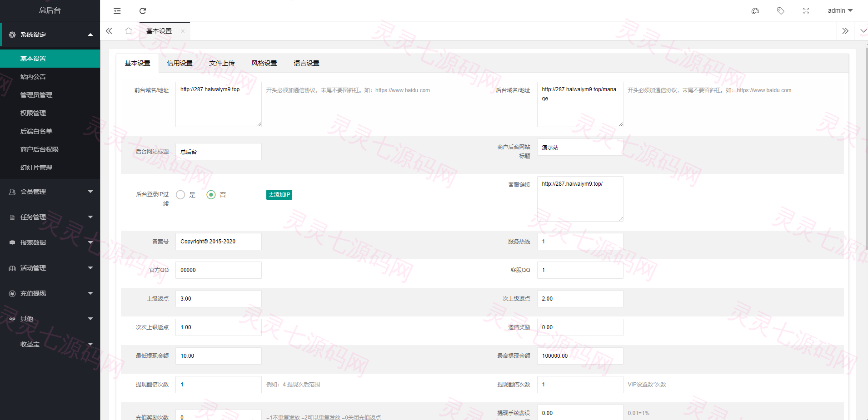The width and height of the screenshot is (868, 420).
Task: Open 管理员管理 in the sidebar
Action: click(x=50, y=95)
